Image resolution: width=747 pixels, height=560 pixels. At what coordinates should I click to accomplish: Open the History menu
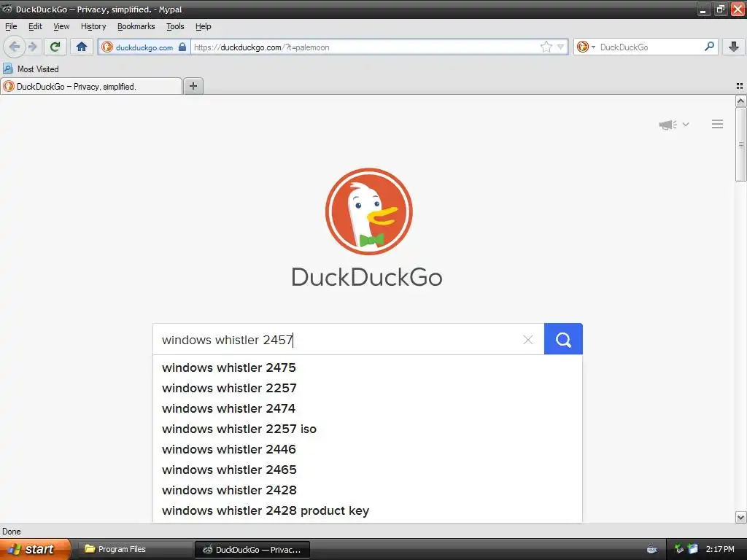point(93,27)
